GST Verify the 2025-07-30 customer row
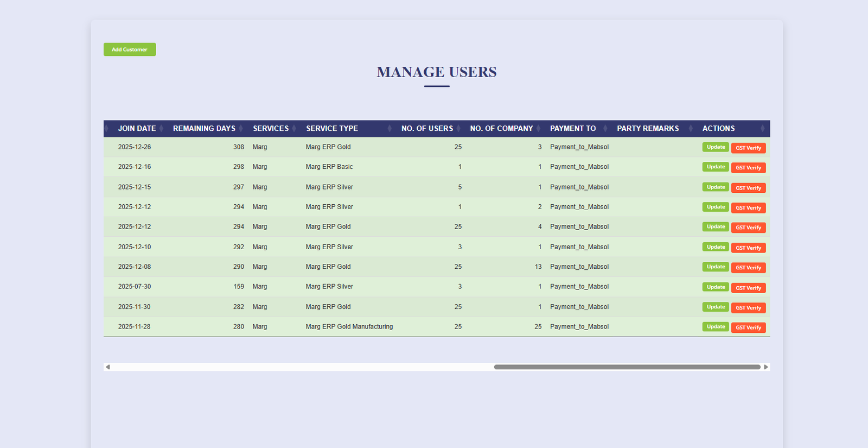The image size is (868, 448). [748, 288]
